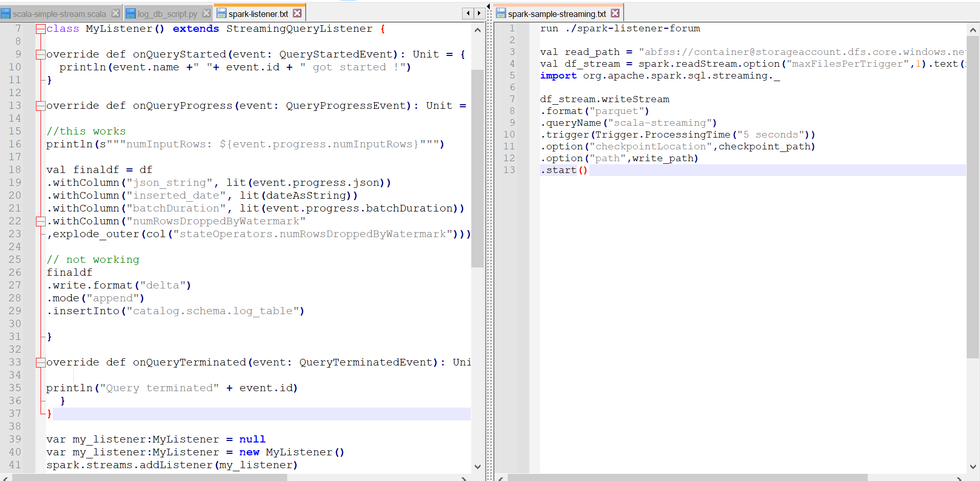980x481 pixels.
Task: Collapse the onQueryTerminated fold marker
Action: click(40, 362)
